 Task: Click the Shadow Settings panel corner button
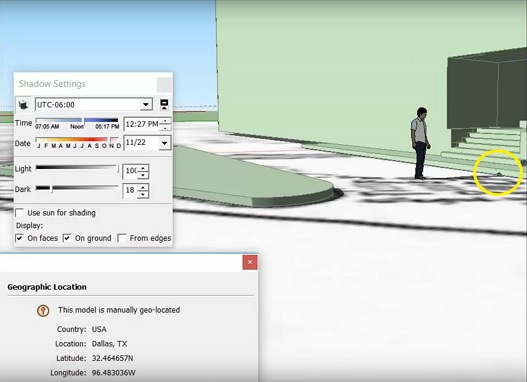tap(164, 85)
